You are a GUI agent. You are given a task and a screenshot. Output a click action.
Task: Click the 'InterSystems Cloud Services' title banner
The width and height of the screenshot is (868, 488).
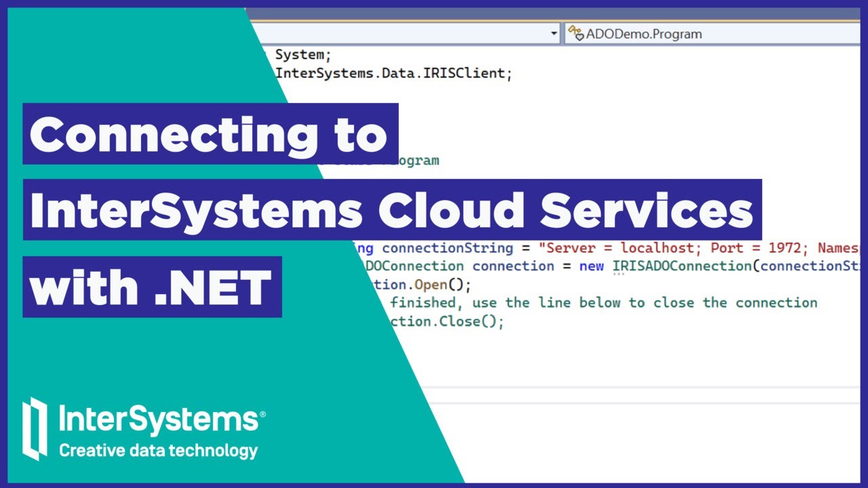coord(392,209)
